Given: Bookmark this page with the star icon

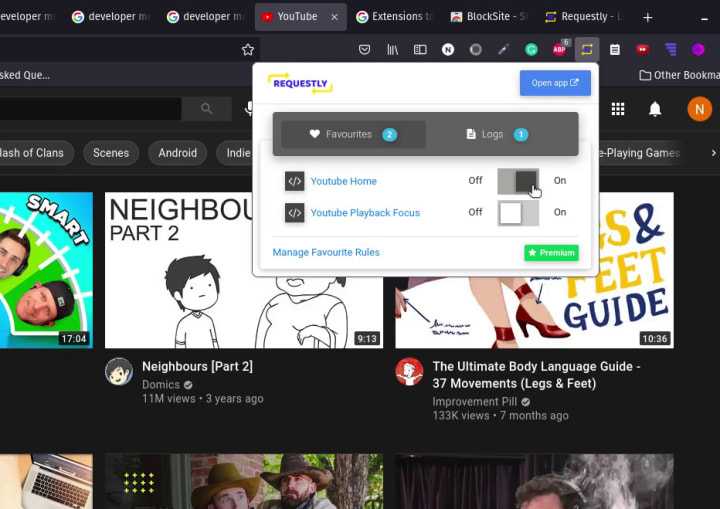Looking at the screenshot, I should (248, 49).
